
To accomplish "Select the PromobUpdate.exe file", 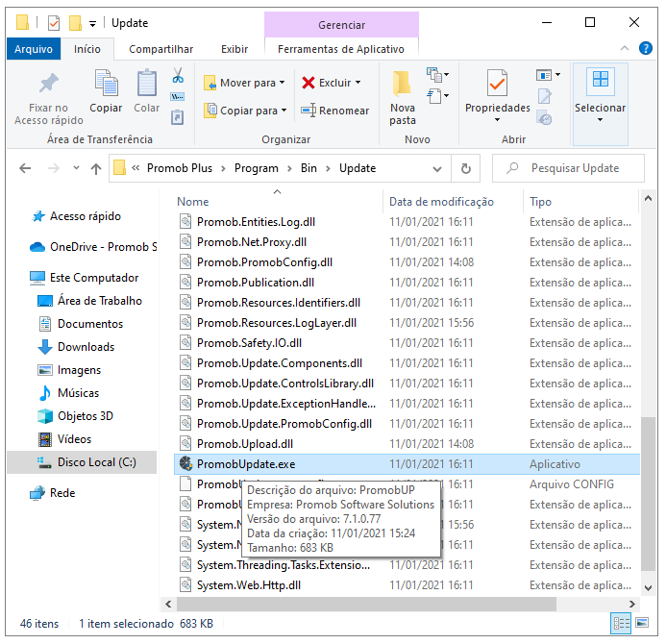I will (407, 464).
